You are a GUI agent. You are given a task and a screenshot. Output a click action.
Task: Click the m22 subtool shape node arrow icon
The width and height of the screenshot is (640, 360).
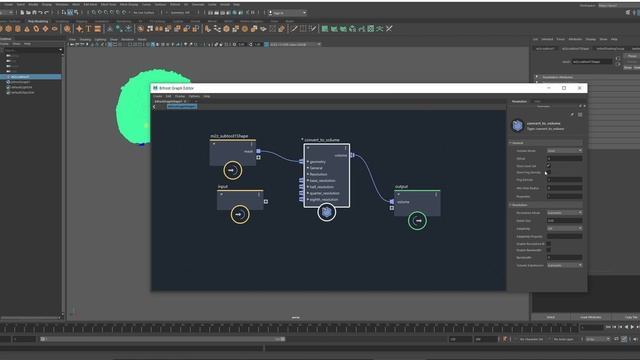(233, 170)
